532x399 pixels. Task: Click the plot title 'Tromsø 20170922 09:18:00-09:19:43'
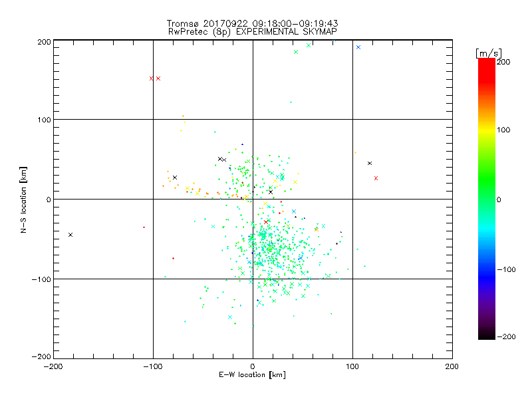pos(252,23)
